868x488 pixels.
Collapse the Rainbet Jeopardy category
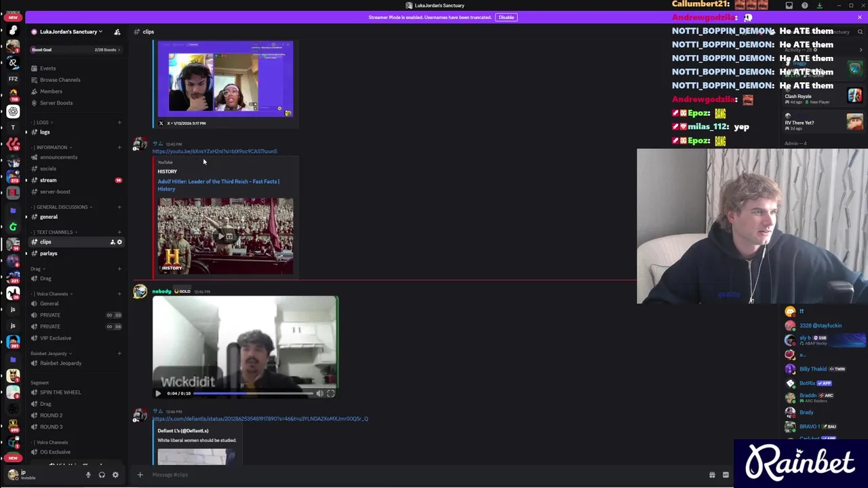(50, 354)
